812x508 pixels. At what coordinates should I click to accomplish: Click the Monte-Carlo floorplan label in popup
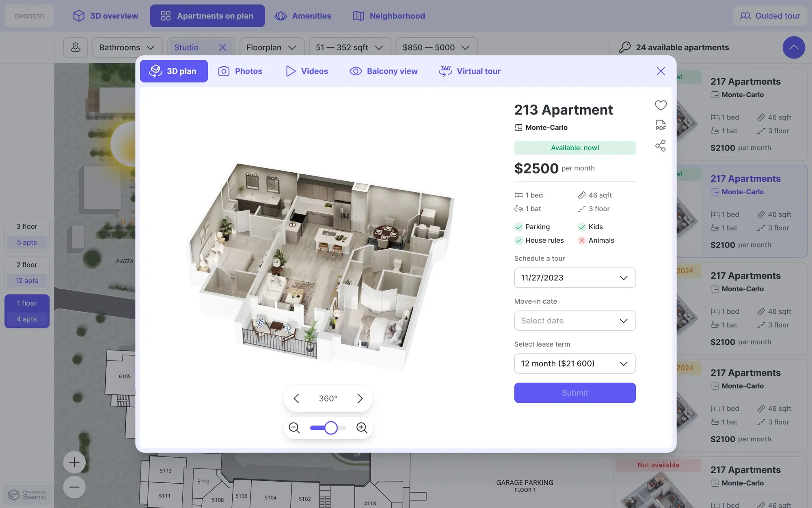(541, 127)
